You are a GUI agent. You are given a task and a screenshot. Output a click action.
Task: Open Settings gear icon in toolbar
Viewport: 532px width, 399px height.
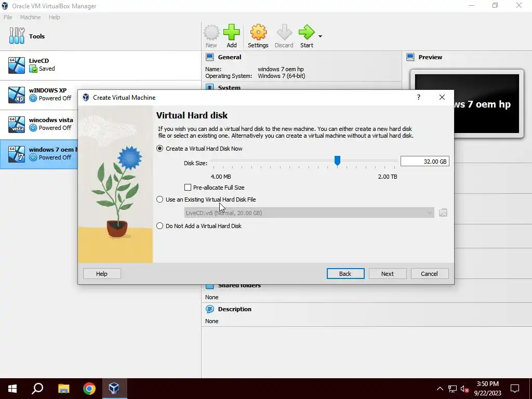click(258, 33)
